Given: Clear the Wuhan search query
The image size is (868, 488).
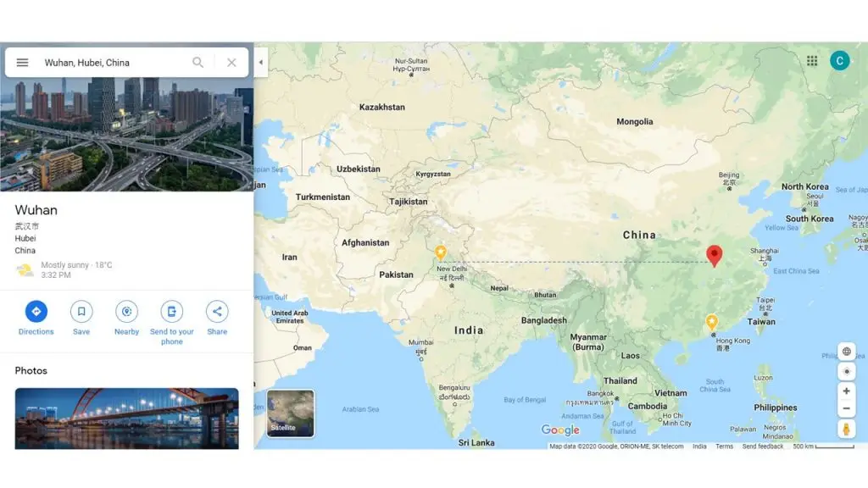Looking at the screenshot, I should (231, 63).
